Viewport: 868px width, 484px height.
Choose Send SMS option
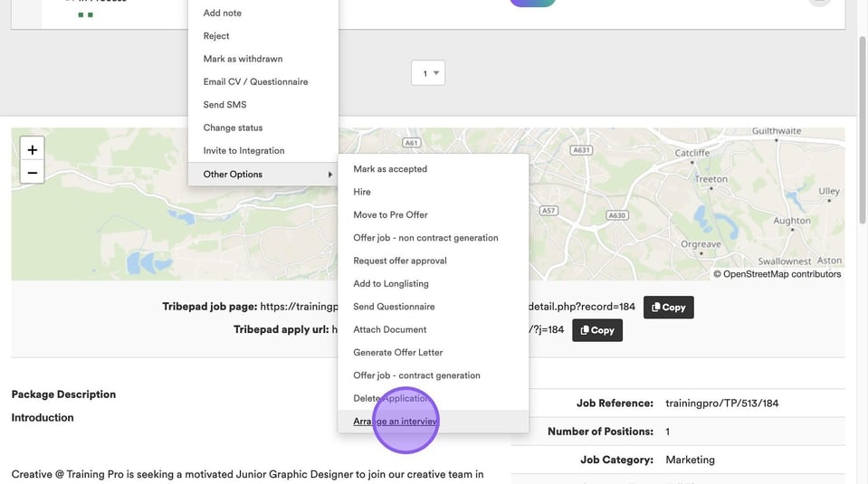[x=224, y=105]
